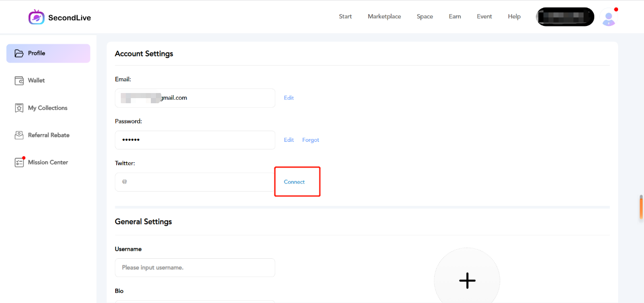Select the Profile folder icon
This screenshot has width=644, height=303.
pyautogui.click(x=19, y=53)
